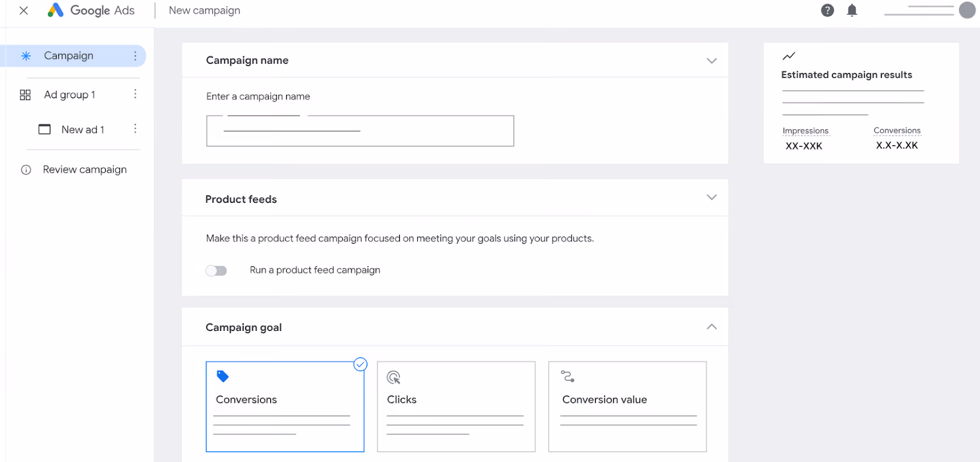Image resolution: width=980 pixels, height=462 pixels.
Task: Click the New campaign header text
Action: click(205, 10)
